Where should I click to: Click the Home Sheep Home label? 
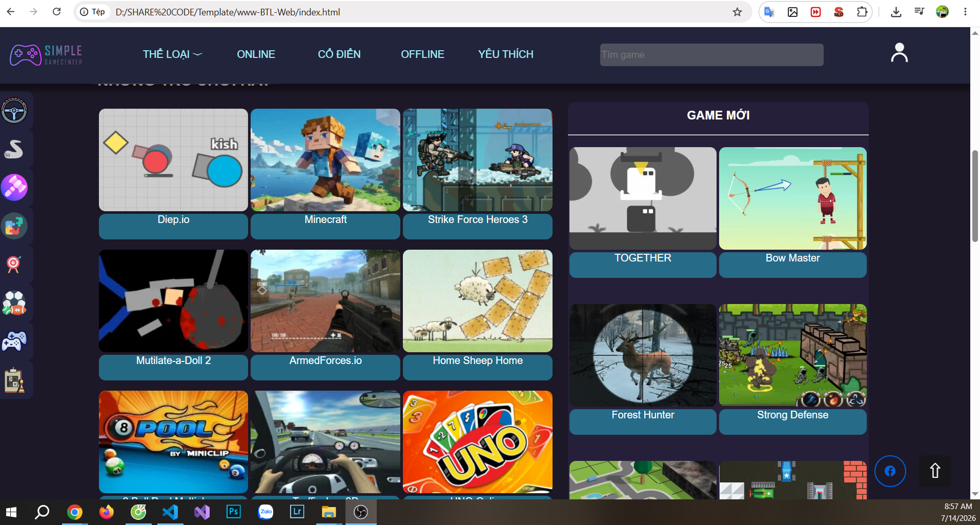pyautogui.click(x=478, y=367)
